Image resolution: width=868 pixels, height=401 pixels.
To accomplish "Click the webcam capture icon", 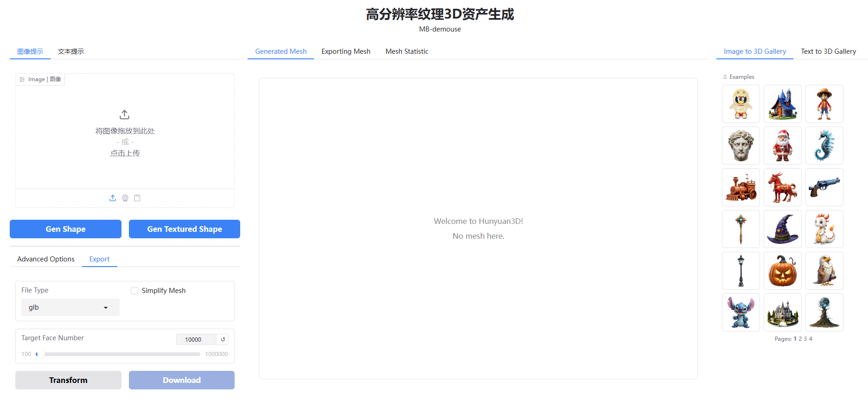I will point(125,198).
